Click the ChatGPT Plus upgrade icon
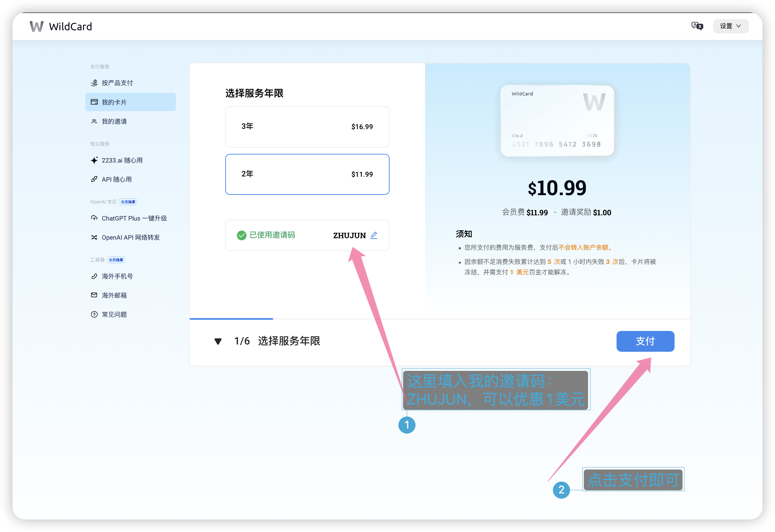 pos(94,218)
